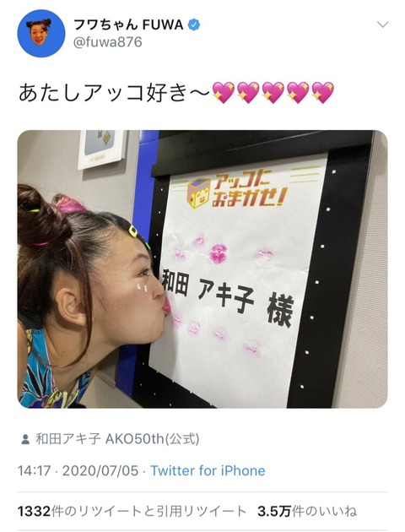The image size is (405, 532).
Task: Click the framed picture in photo corner
Action: (102, 148)
